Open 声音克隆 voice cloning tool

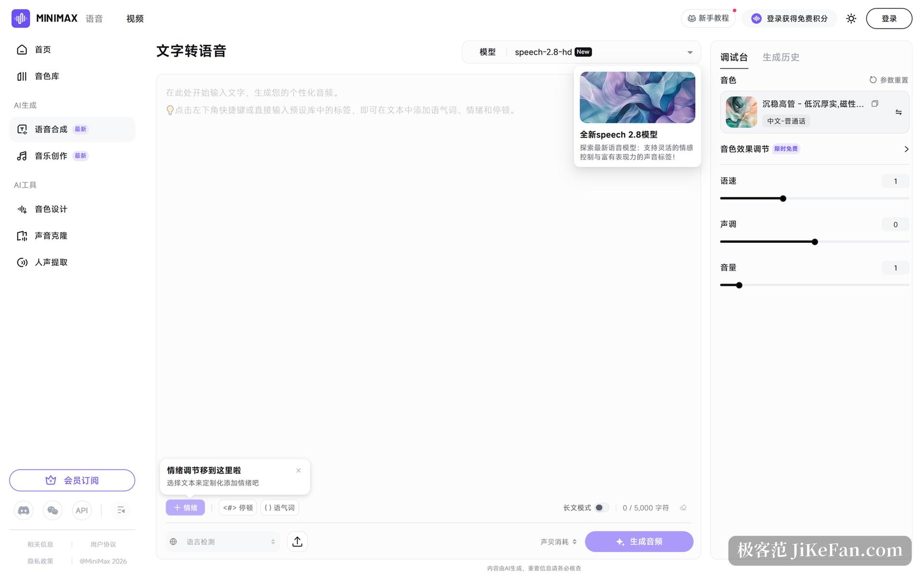click(72, 236)
